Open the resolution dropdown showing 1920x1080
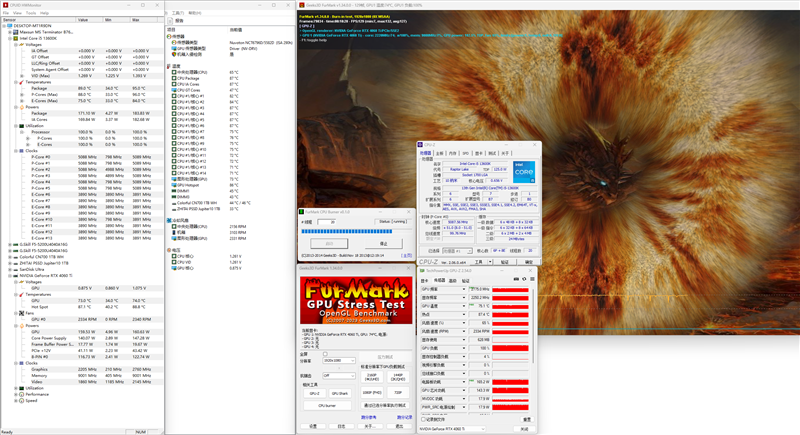 click(339, 361)
